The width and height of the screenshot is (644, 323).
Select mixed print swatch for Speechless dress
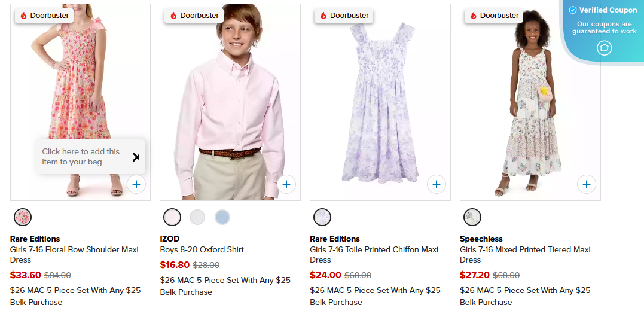(472, 217)
